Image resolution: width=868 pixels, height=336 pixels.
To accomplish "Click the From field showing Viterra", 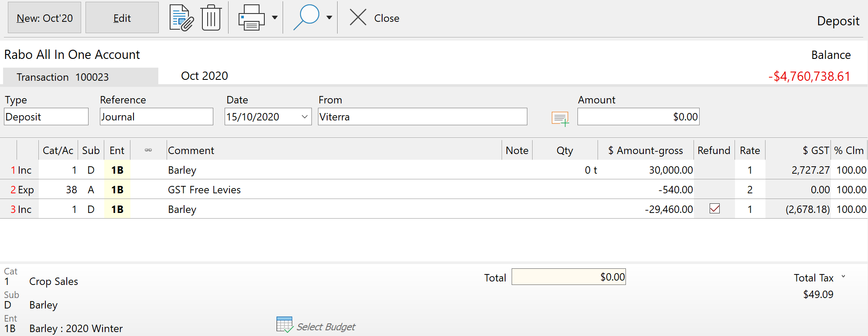I will [423, 117].
